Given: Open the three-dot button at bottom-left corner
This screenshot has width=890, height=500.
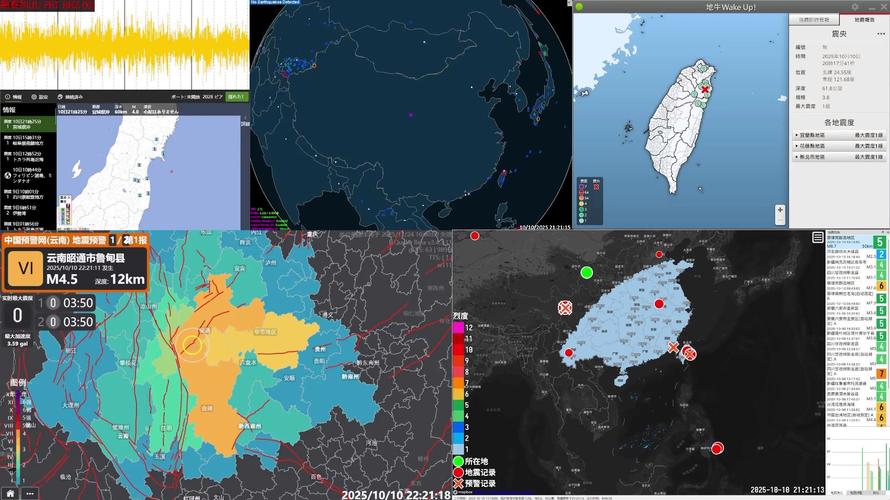Looking at the screenshot, I should coord(29,493).
